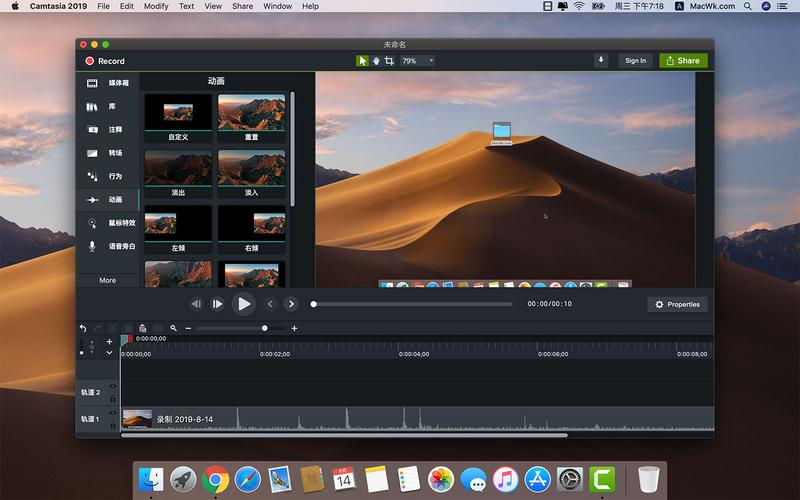Click the download arrow icon in toolbar
Viewport: 800px width, 500px height.
click(601, 60)
